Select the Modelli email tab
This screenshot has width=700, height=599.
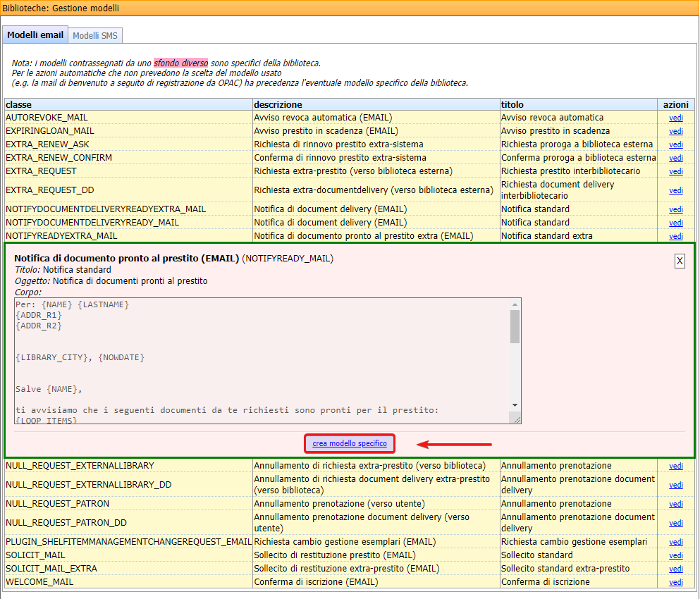click(x=35, y=35)
